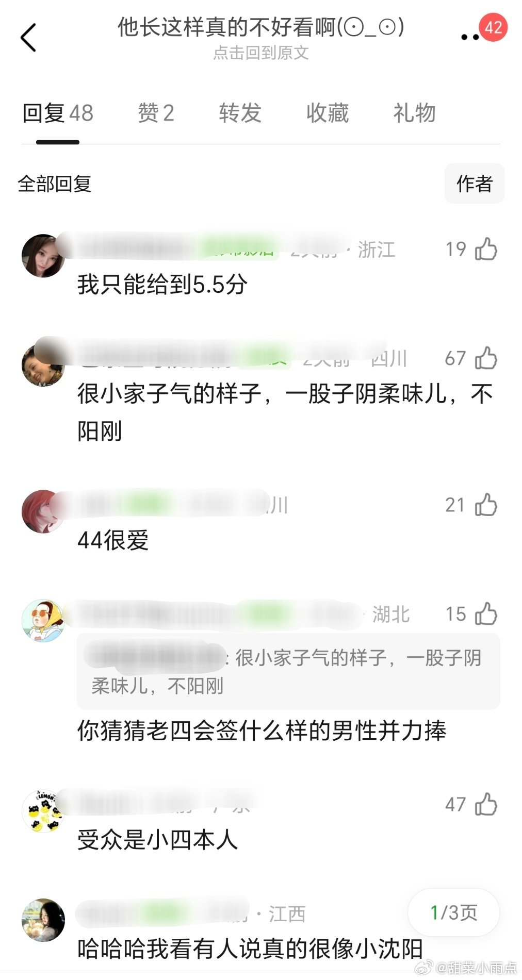Switch to the 赞 2 tab
Screen dimensions: 522x980
coord(156,113)
